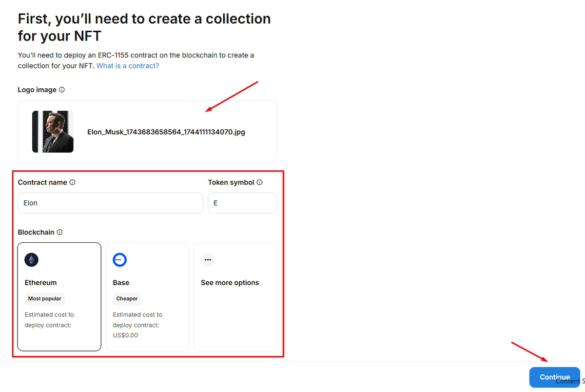Click the "Blockchain" section label

(x=36, y=232)
